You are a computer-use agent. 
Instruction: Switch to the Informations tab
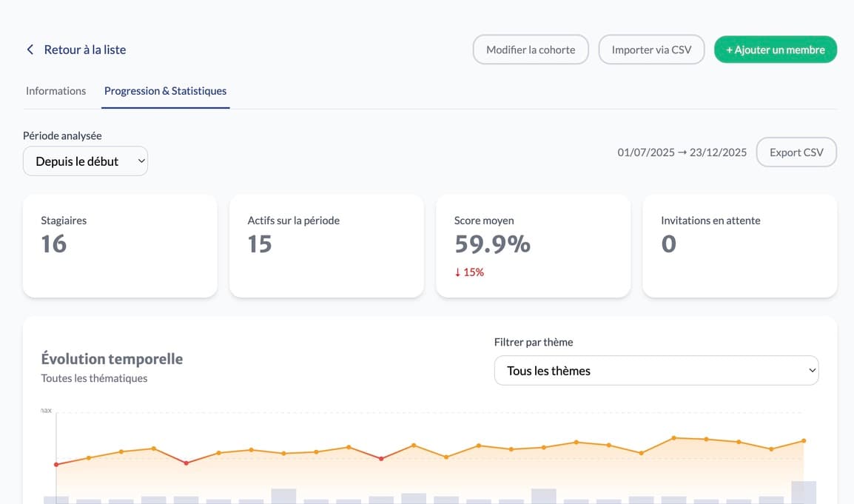56,91
